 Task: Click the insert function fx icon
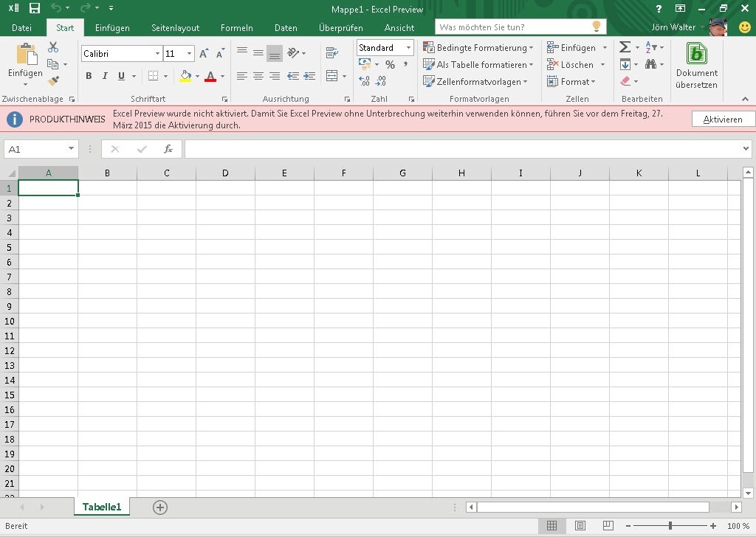pos(168,149)
